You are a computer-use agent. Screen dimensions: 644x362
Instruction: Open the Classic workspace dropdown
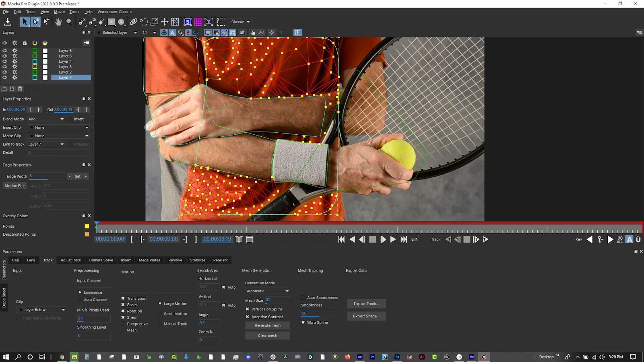240,22
